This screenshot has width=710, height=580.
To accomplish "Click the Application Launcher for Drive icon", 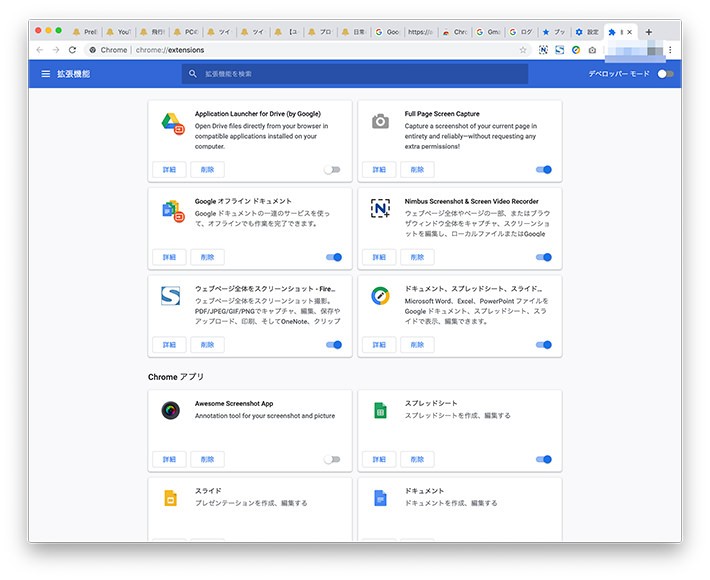I will (x=173, y=124).
